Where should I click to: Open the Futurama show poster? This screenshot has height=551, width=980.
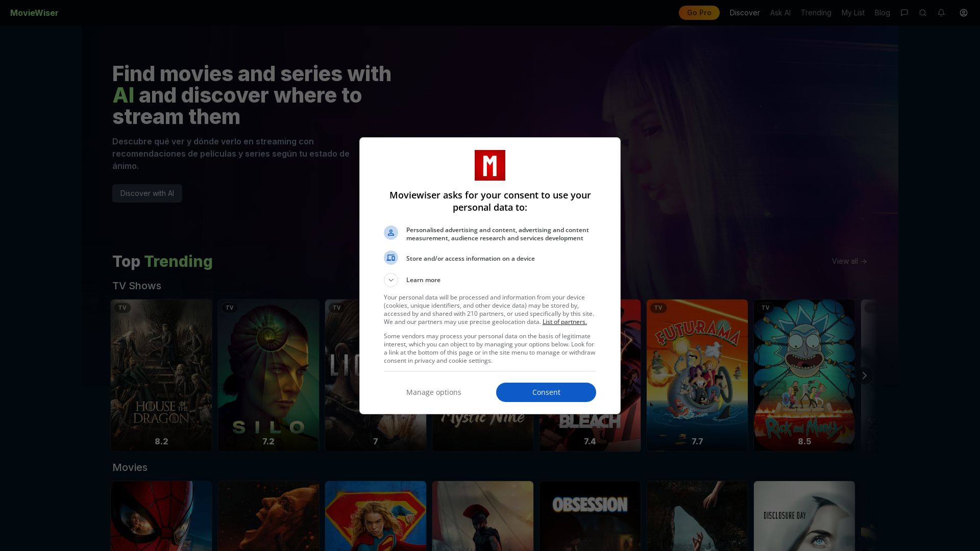pos(697,375)
